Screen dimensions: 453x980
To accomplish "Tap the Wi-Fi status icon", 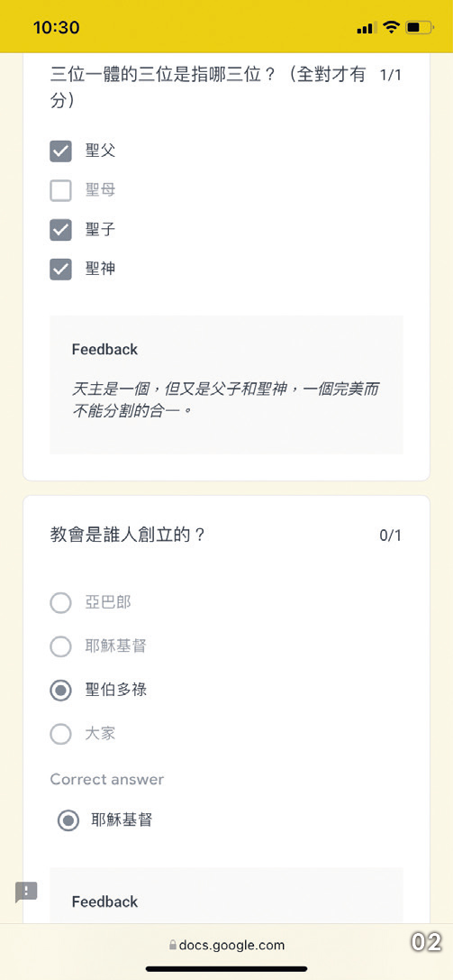I will click(391, 28).
